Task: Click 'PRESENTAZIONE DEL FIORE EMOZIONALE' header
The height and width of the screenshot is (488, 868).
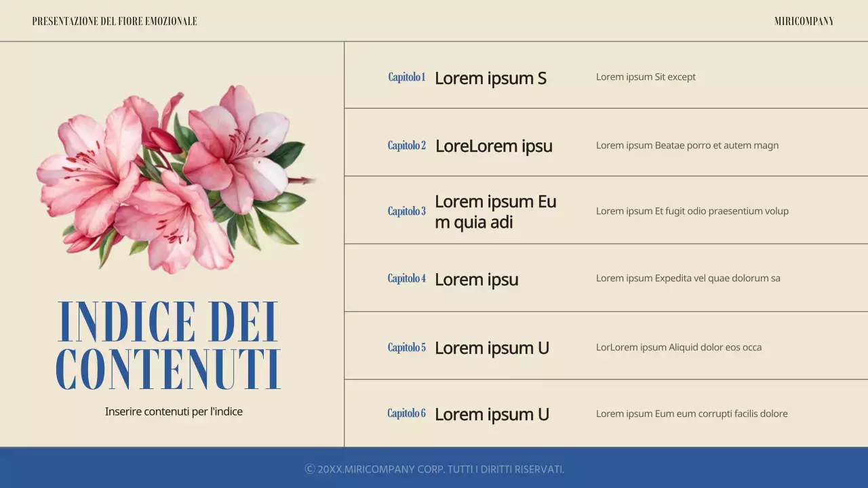Action: pos(115,20)
